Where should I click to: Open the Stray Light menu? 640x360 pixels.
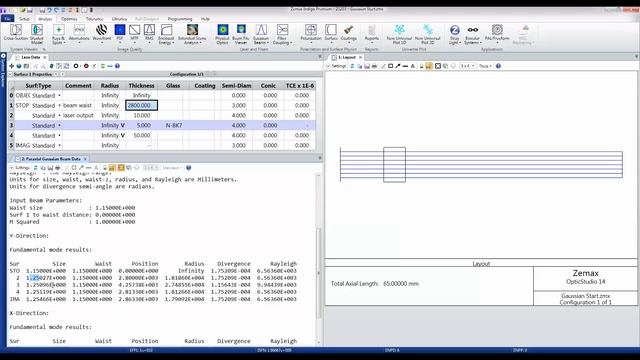click(454, 33)
